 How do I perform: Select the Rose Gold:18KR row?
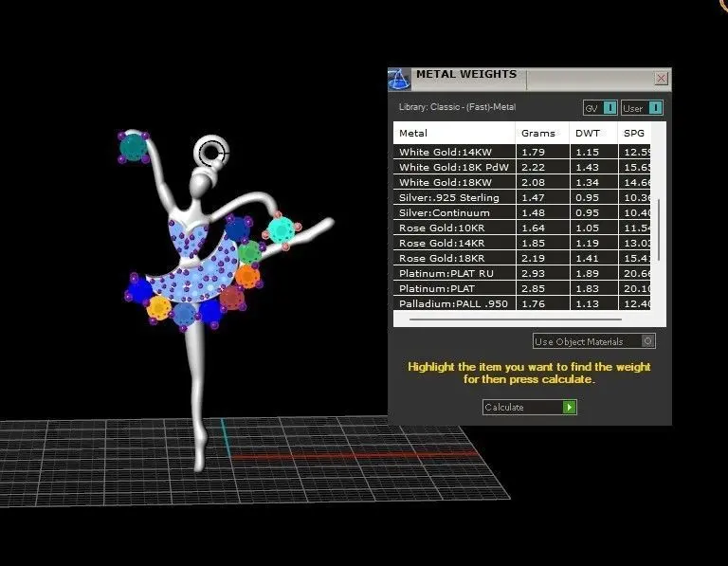tap(522, 258)
